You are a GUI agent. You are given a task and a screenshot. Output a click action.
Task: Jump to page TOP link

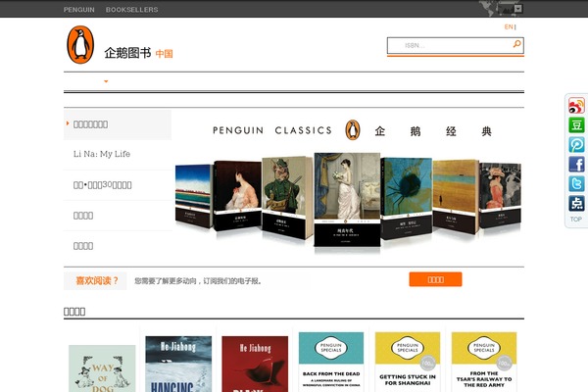coord(576,220)
